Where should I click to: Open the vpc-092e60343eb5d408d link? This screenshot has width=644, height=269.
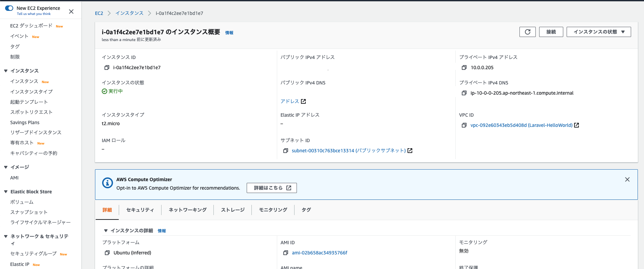click(522, 125)
